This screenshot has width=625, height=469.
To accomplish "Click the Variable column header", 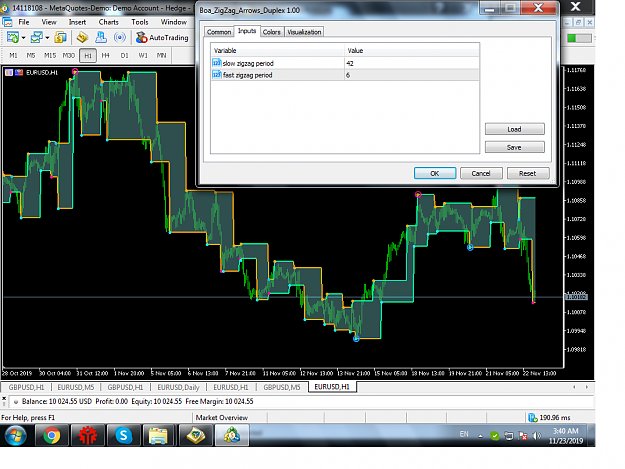I will click(x=277, y=51).
